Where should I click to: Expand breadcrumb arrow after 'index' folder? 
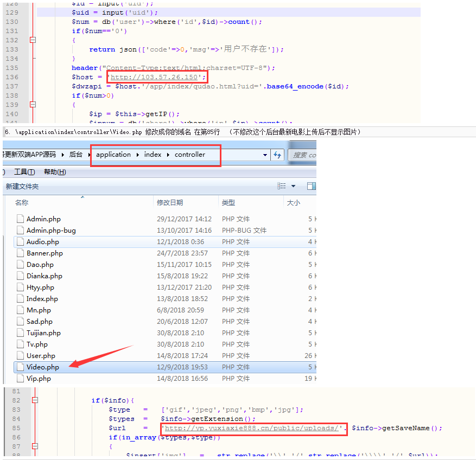pos(168,155)
